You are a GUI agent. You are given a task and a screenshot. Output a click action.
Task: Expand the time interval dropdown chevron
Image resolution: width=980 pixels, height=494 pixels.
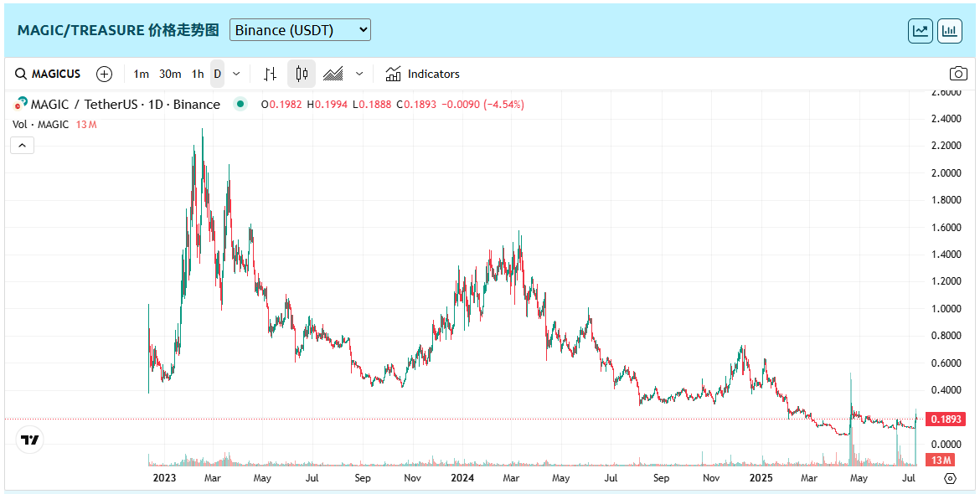pyautogui.click(x=236, y=75)
